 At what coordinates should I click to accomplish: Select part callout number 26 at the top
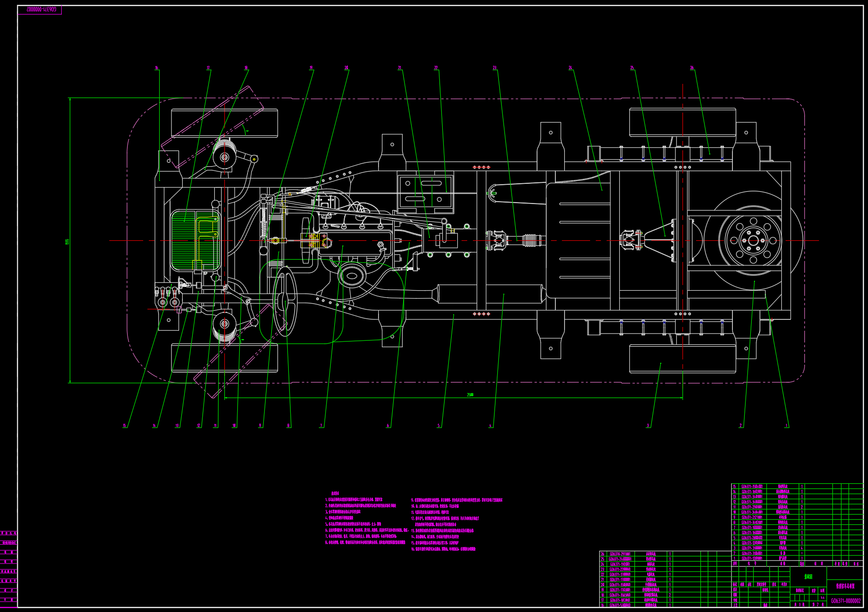click(692, 68)
